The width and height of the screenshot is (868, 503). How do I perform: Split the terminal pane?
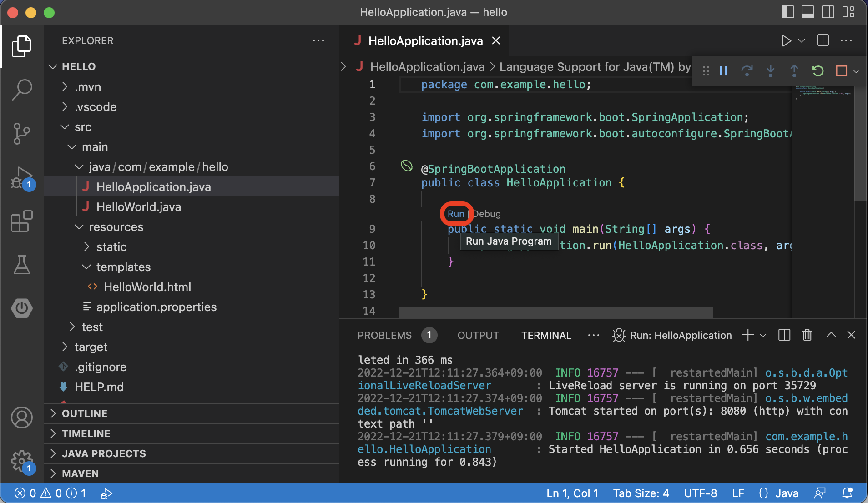pyautogui.click(x=784, y=335)
